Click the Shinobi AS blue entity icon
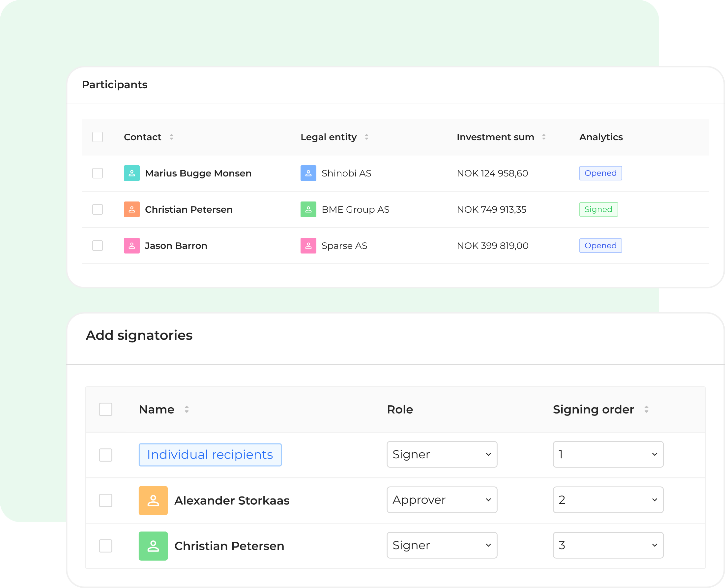The width and height of the screenshot is (725, 588). pyautogui.click(x=308, y=173)
